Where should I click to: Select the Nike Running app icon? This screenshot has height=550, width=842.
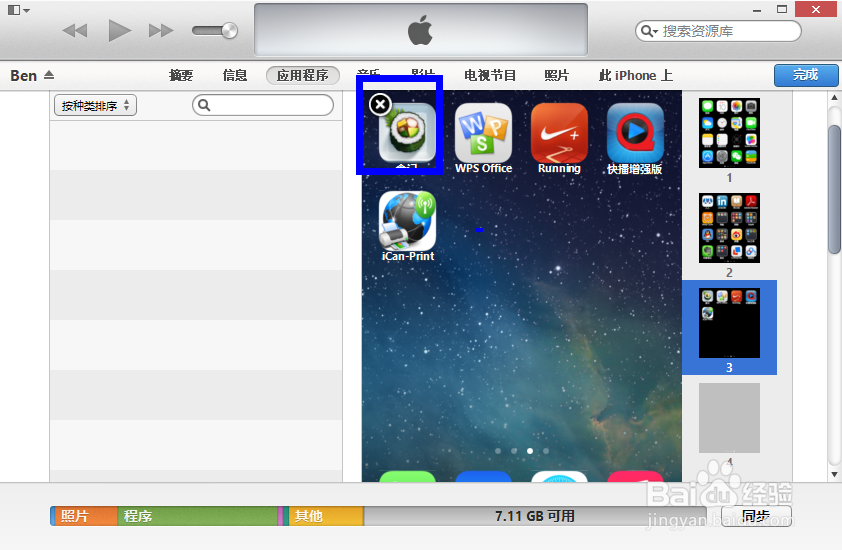coord(559,132)
